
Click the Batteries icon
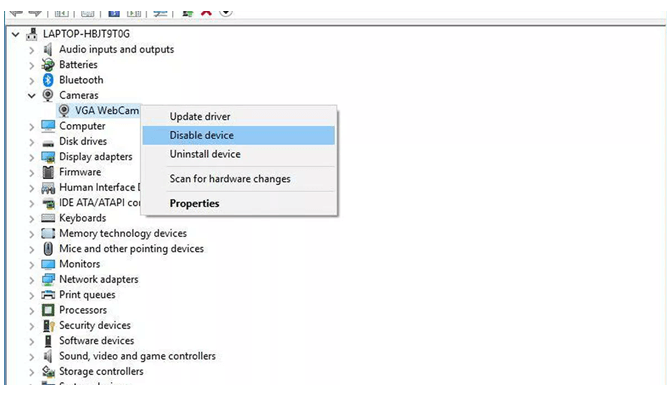(48, 65)
